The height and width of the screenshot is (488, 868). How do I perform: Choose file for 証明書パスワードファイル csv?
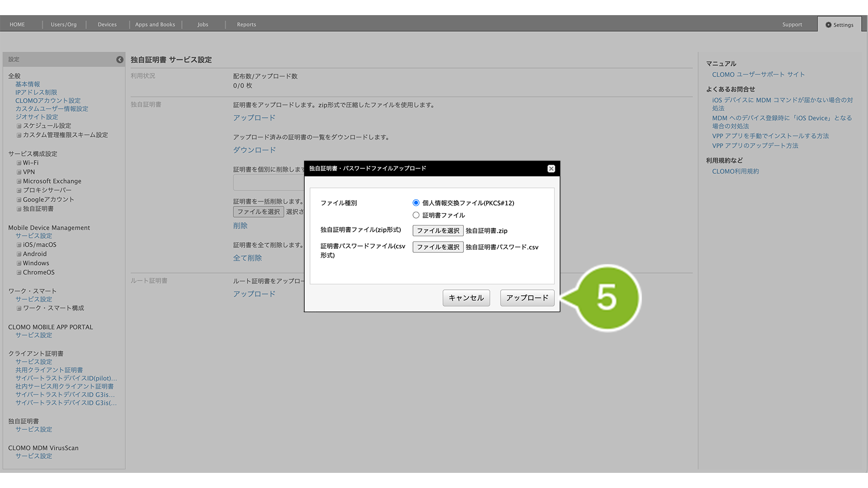(x=437, y=247)
